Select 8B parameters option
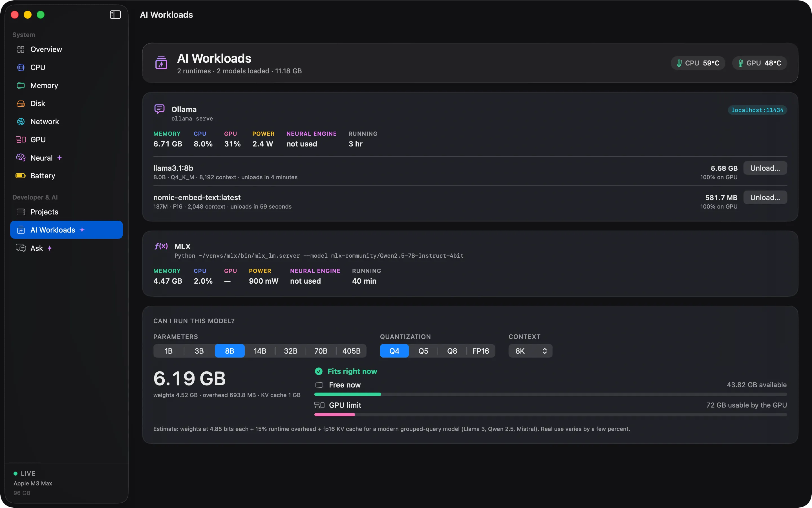 [230, 351]
